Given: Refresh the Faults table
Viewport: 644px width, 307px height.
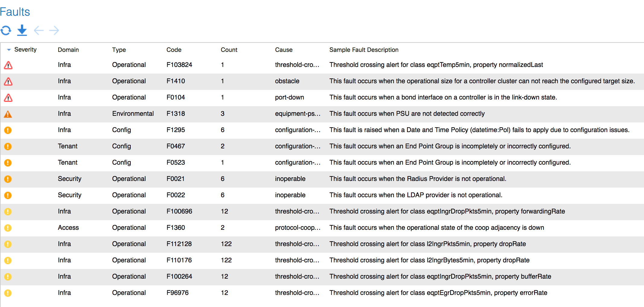Looking at the screenshot, I should tap(6, 30).
